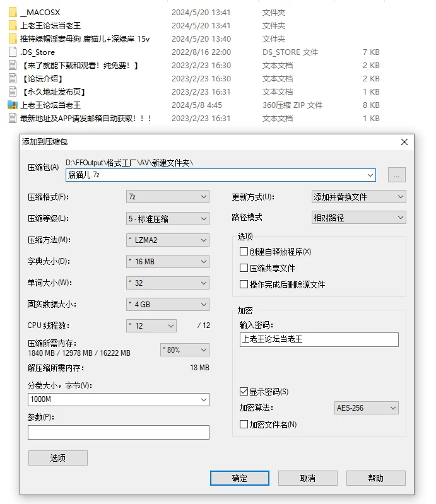
Task: Click the type text DS_STORE 文件
Action: tap(290, 52)
